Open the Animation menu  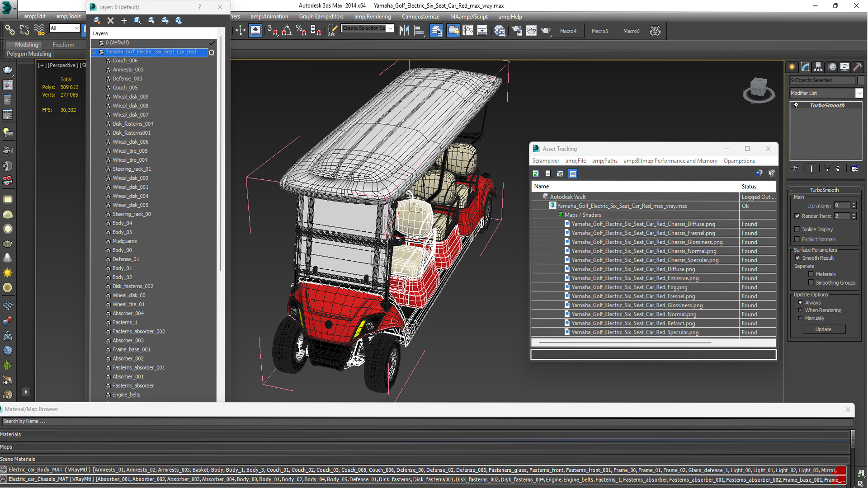point(269,17)
